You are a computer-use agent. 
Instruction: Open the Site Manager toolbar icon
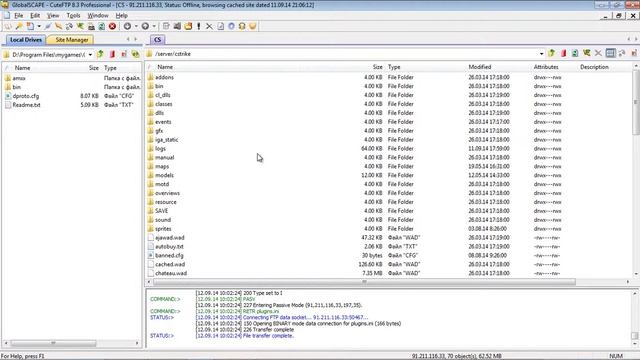coord(8,26)
